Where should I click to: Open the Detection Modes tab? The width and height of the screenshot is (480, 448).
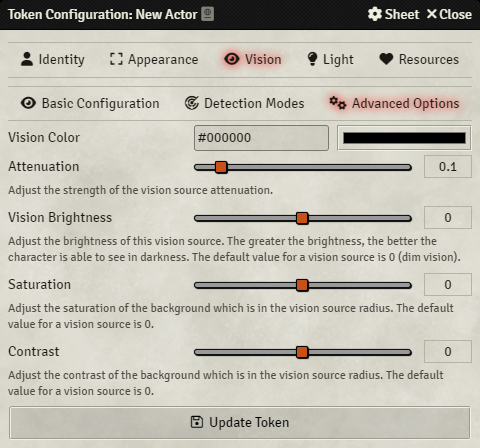(244, 103)
